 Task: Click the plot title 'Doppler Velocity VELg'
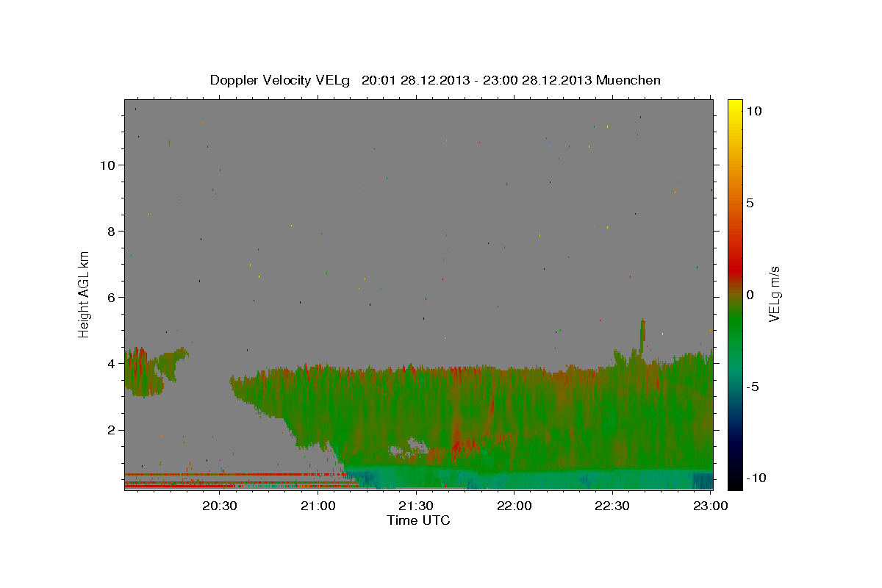point(282,80)
